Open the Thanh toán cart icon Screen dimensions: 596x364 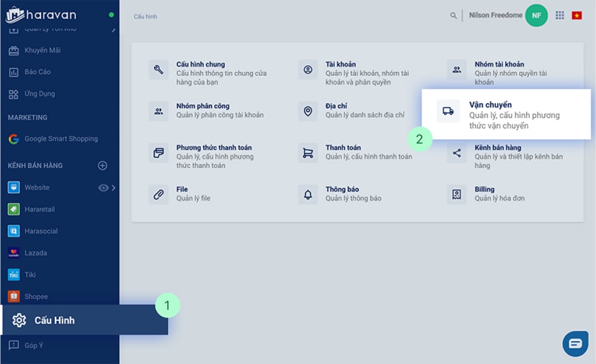(308, 153)
